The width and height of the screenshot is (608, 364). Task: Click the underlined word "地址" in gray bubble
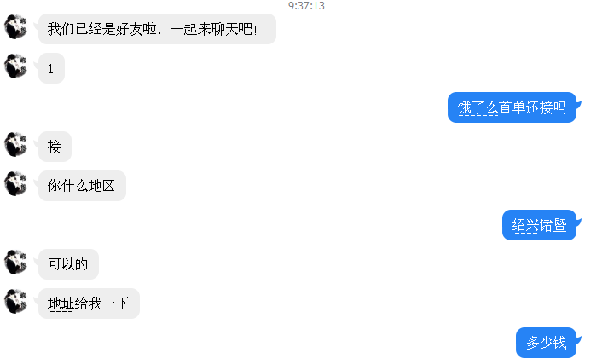(x=61, y=303)
